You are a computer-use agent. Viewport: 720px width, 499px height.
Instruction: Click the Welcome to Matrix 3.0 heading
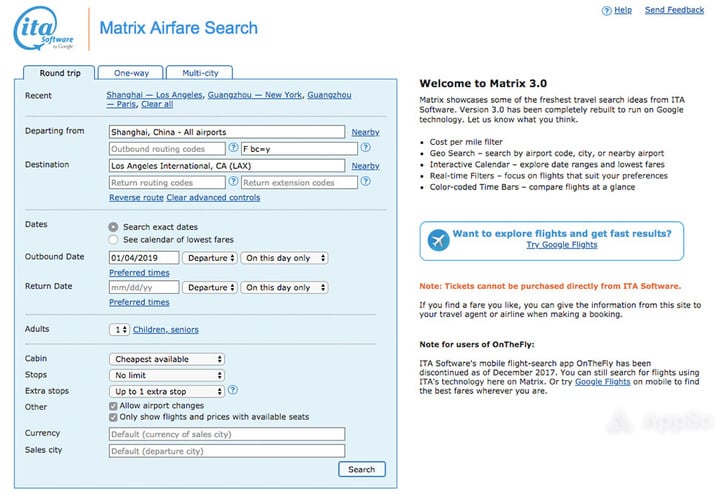coord(483,84)
